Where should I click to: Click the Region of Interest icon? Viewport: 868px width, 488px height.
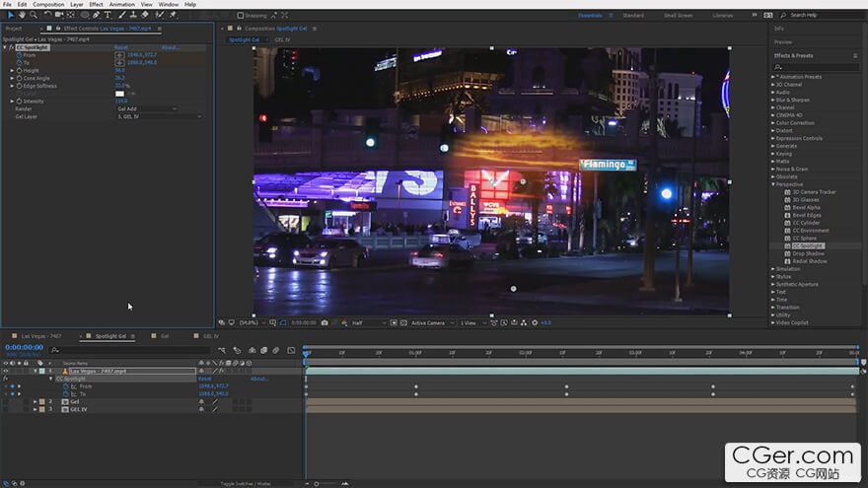394,322
